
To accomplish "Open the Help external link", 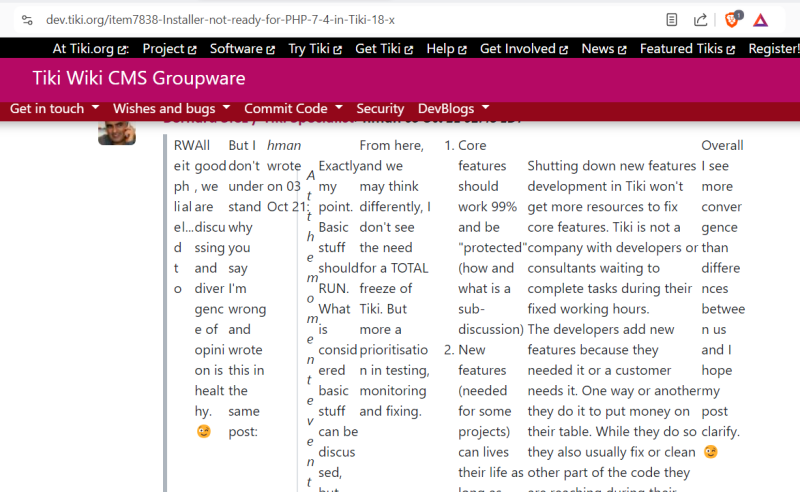I will [446, 48].
